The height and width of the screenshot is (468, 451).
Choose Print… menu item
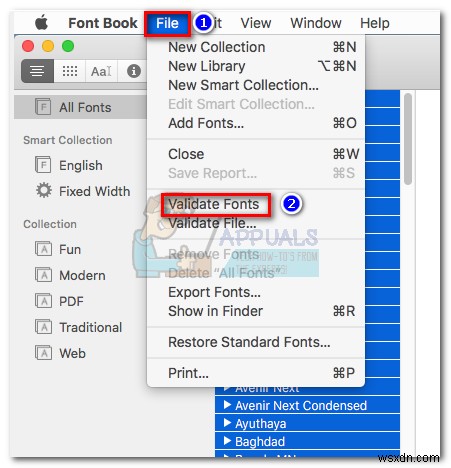[x=256, y=373]
